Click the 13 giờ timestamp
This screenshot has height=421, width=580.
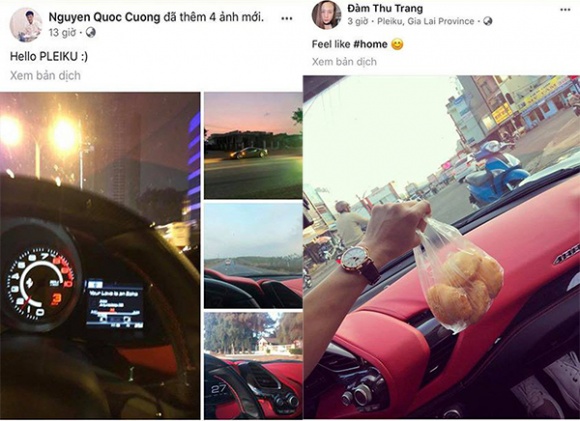coord(62,33)
